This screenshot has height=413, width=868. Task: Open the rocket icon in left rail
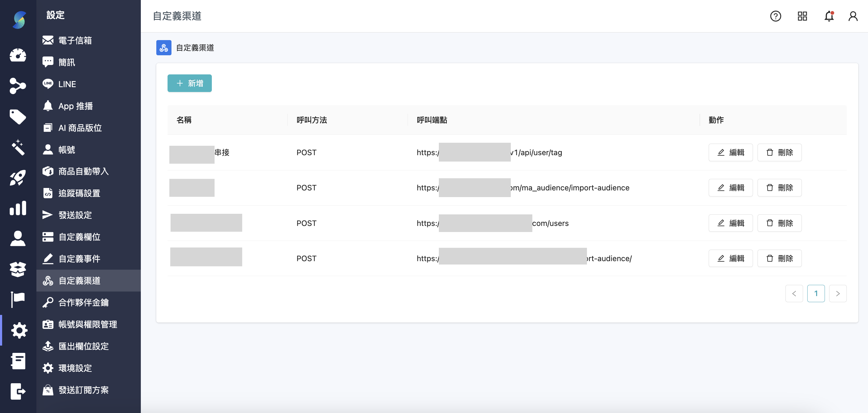pos(18,177)
